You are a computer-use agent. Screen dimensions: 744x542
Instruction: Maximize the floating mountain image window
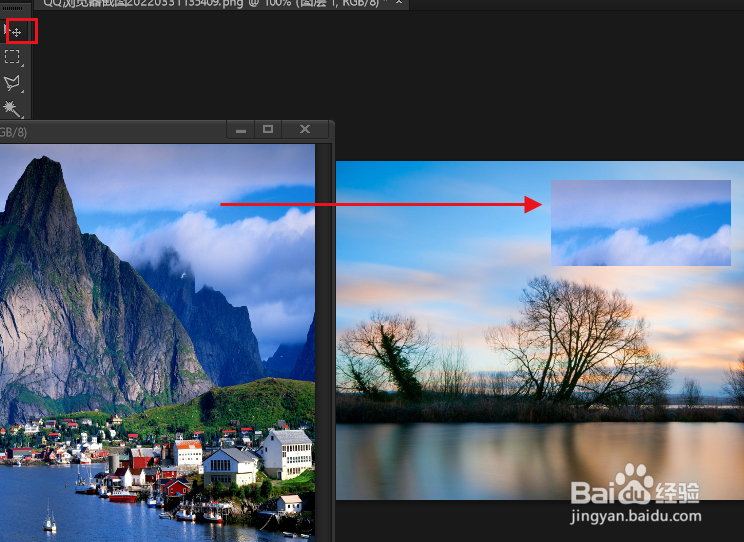click(x=268, y=130)
